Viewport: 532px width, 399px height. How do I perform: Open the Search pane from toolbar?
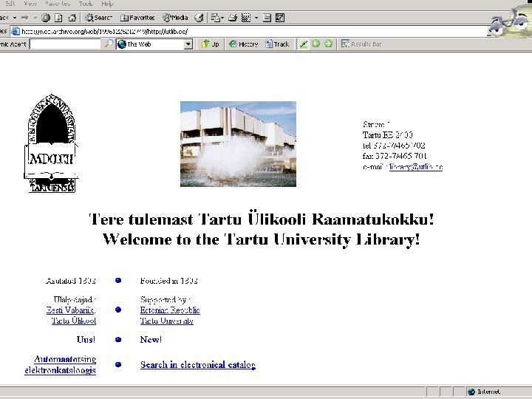[x=98, y=18]
